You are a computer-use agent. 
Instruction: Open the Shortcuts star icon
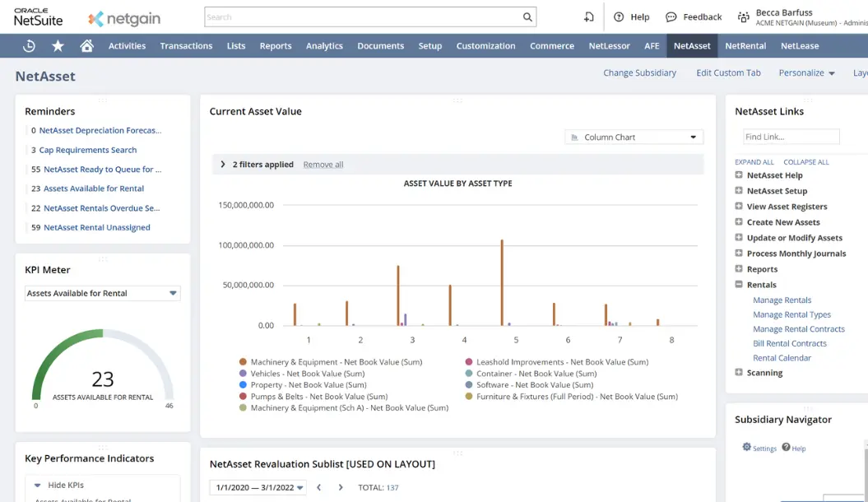58,46
